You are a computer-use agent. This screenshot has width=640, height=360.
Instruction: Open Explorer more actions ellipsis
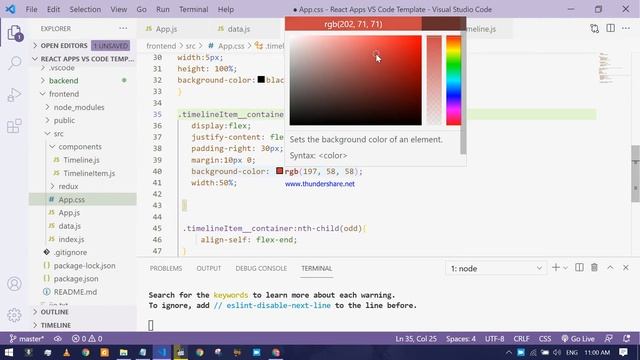click(123, 29)
